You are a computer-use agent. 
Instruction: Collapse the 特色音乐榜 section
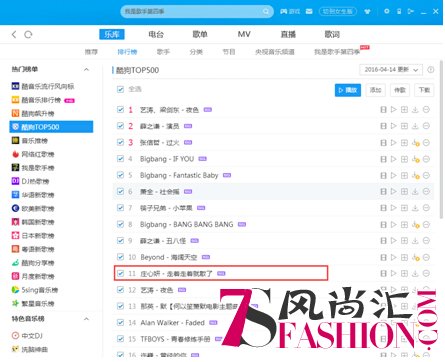86,319
